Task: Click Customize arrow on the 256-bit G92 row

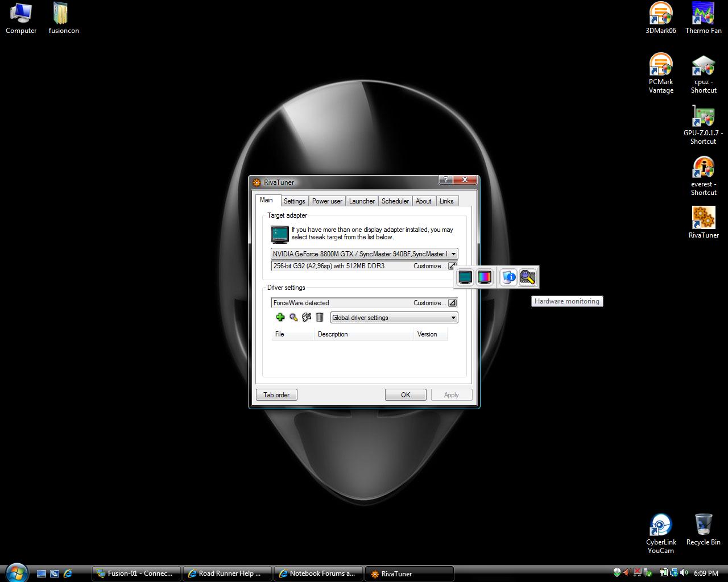Action: 452,266
